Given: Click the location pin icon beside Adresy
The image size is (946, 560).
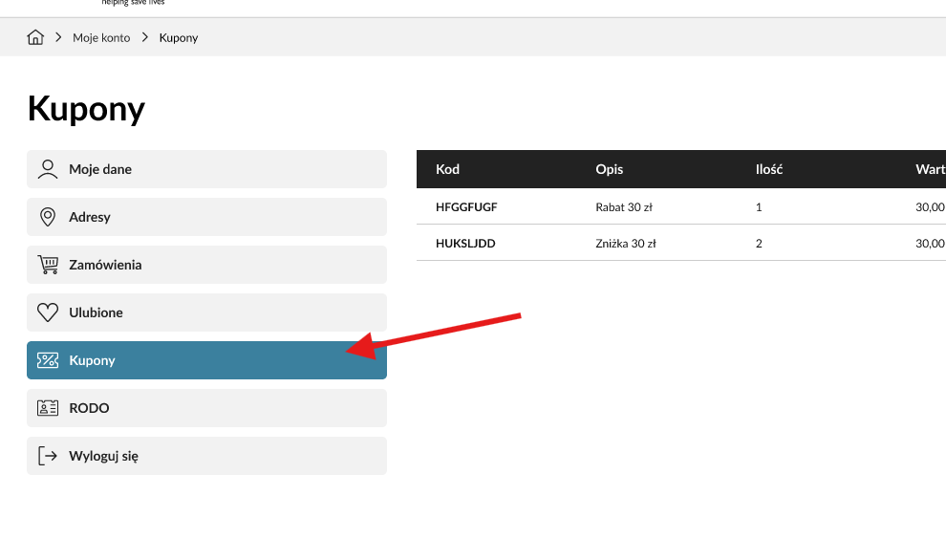Looking at the screenshot, I should [x=48, y=217].
